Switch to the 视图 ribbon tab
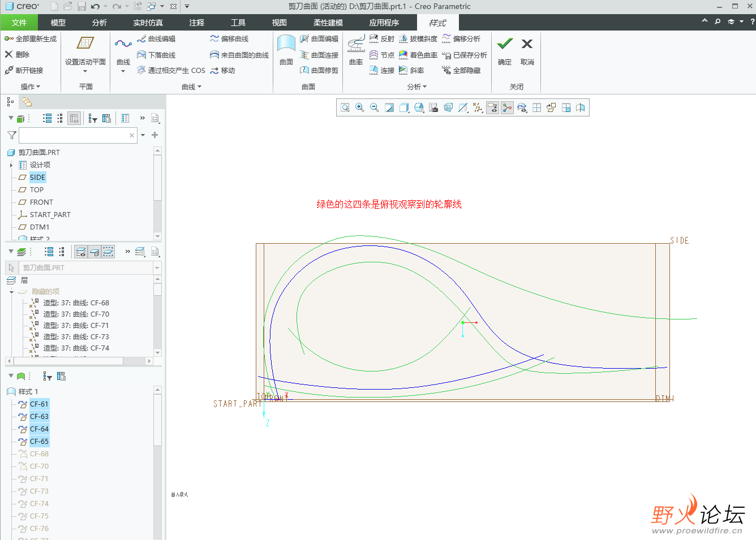Screen dimensions: 756x540 [280, 23]
